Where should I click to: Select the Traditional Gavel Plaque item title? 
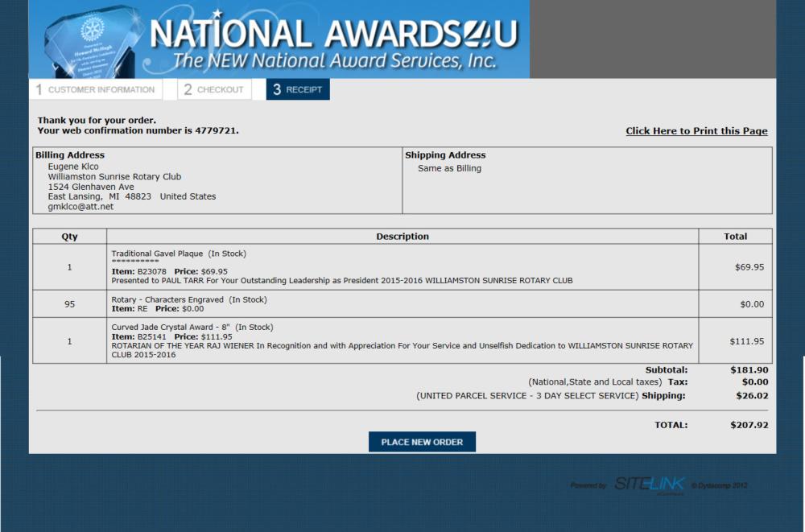(x=179, y=254)
